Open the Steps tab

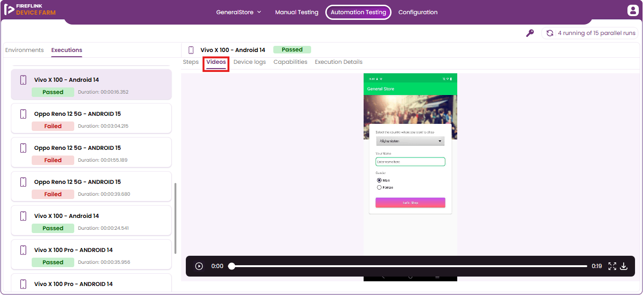tap(191, 62)
